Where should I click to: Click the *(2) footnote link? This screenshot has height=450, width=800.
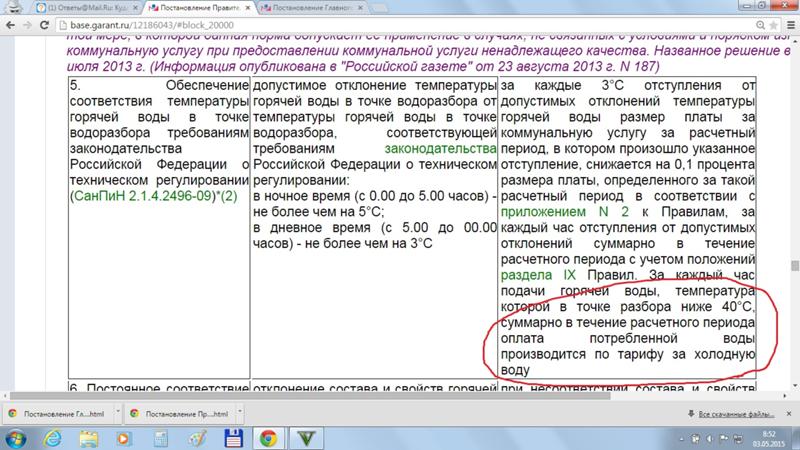tap(228, 196)
